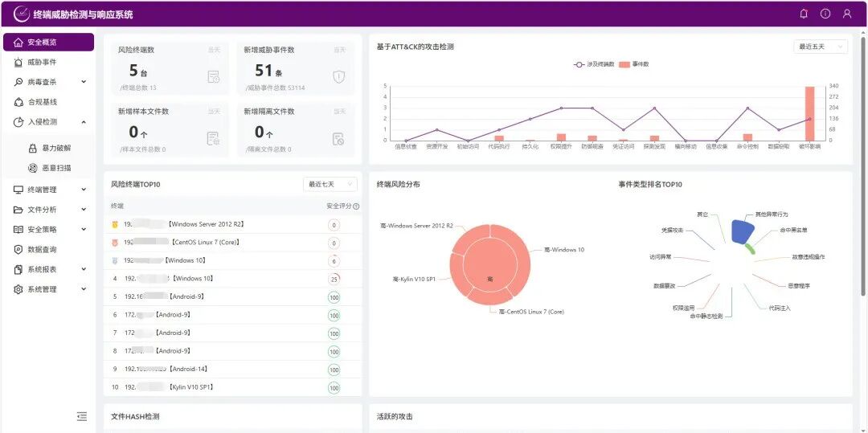Toggle the 涉及终端数 legend series
The height and width of the screenshot is (433, 868).
pos(594,63)
